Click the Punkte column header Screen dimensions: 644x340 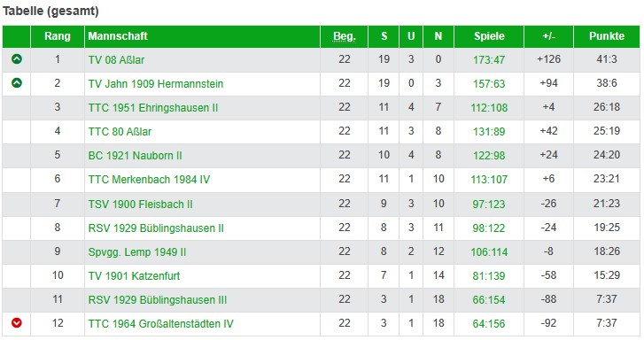coord(607,36)
